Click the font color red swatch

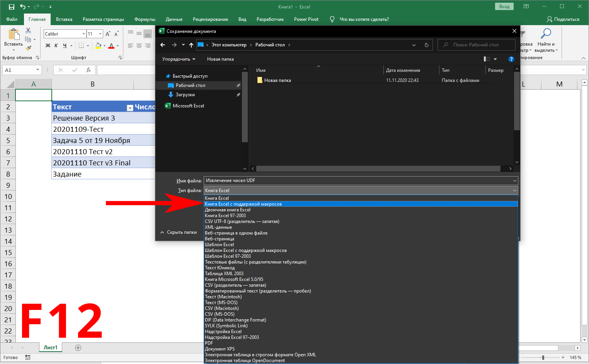[x=111, y=46]
